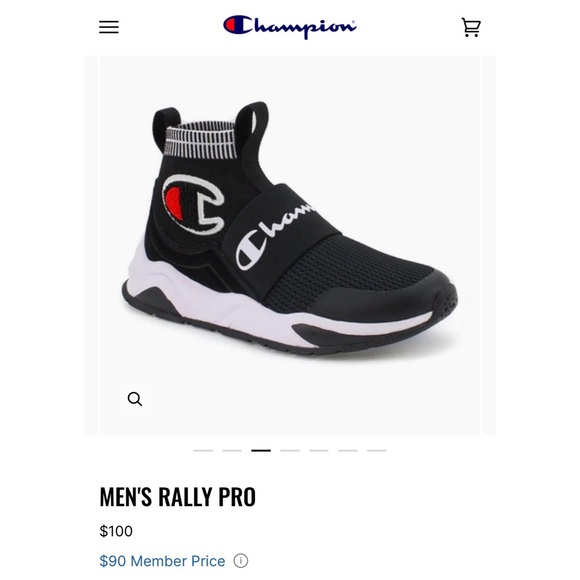
Task: Click the Champion logo to go home
Action: point(290,27)
